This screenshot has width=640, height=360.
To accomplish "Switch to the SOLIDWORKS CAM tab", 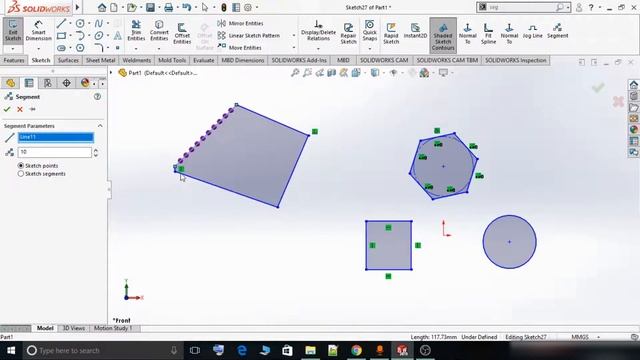I will pos(384,60).
